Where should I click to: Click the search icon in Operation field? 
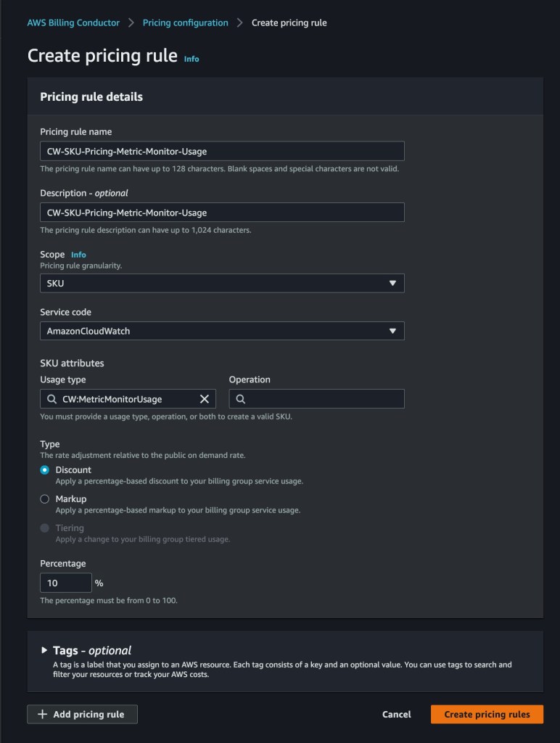(241, 399)
